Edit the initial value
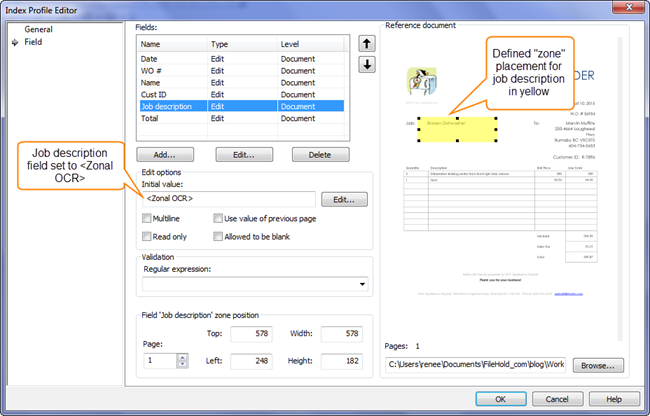The height and width of the screenshot is (416, 650). 344,199
